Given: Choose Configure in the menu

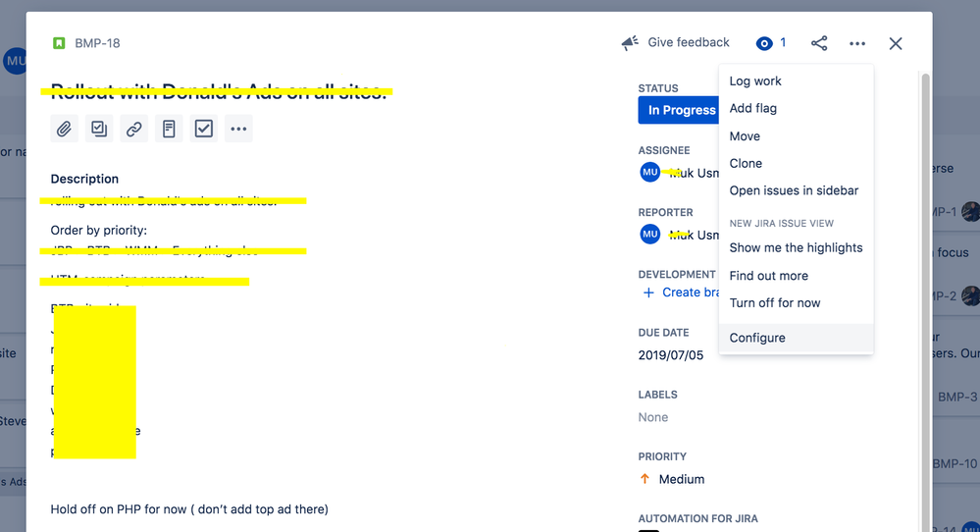Looking at the screenshot, I should [x=796, y=338].
